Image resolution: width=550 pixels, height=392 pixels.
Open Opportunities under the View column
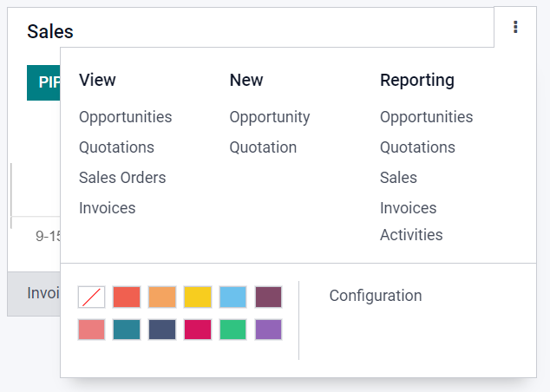125,117
